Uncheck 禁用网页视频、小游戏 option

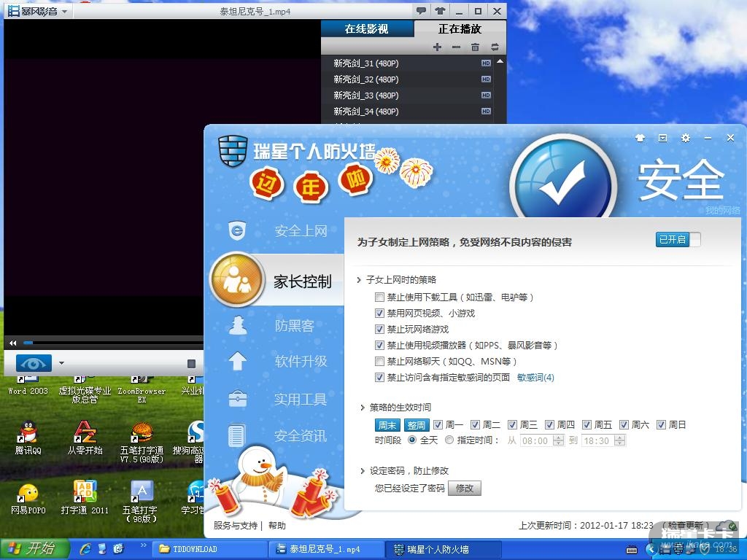[379, 314]
